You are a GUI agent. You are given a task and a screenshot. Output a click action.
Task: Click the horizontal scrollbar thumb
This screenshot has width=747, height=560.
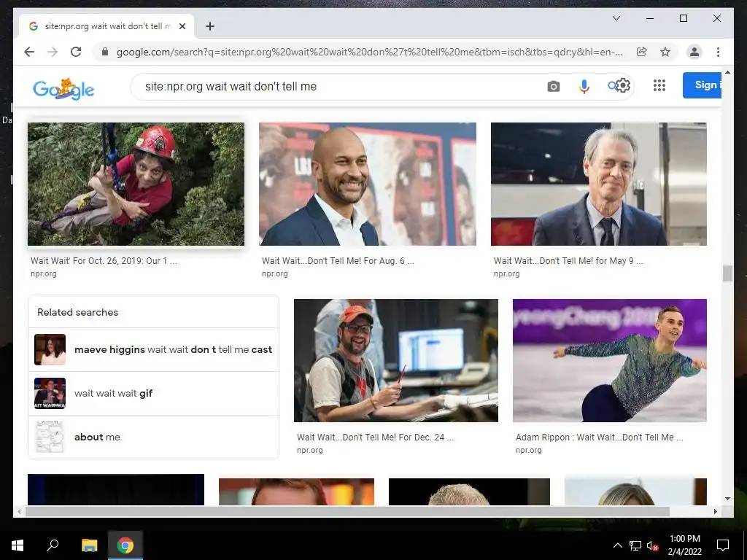(347, 511)
